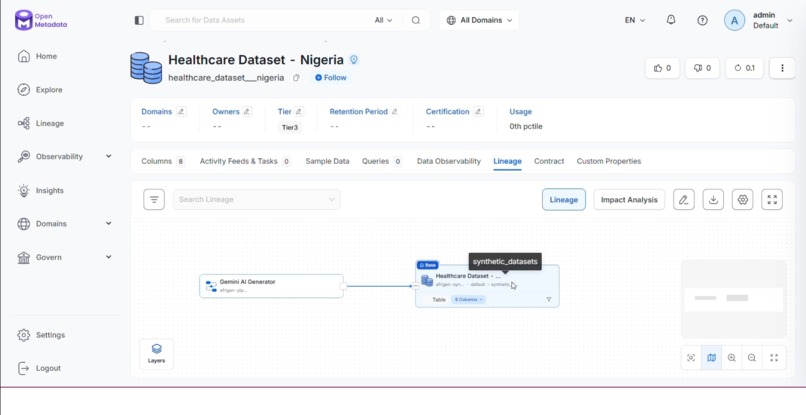
Task: Expand lineage to full screen
Action: point(772,200)
